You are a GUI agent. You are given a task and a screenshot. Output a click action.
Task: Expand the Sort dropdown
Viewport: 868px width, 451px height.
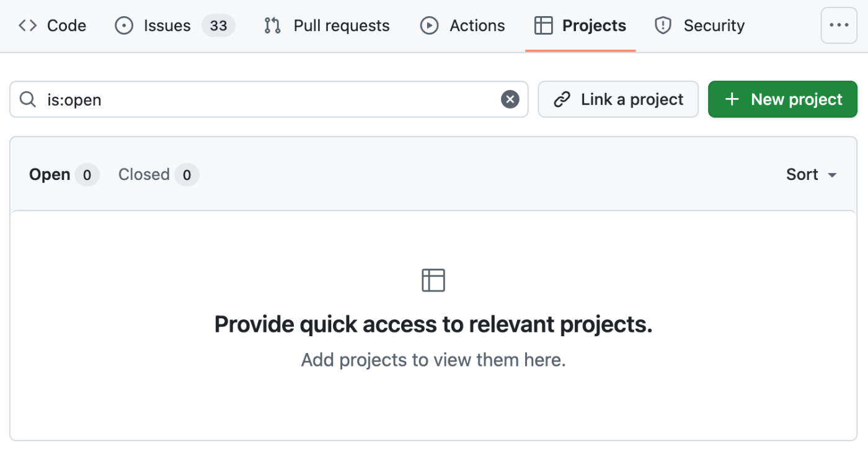click(811, 175)
